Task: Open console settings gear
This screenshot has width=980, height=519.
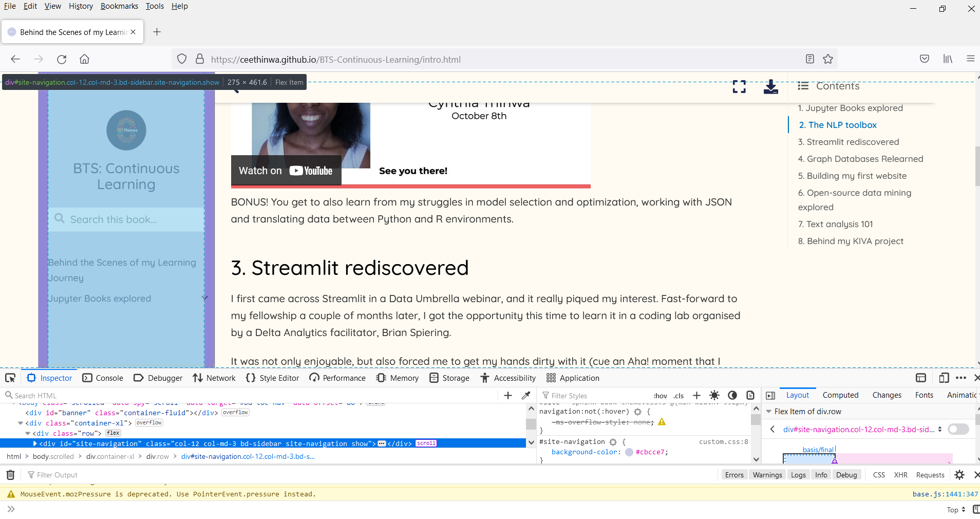Action: point(959,475)
